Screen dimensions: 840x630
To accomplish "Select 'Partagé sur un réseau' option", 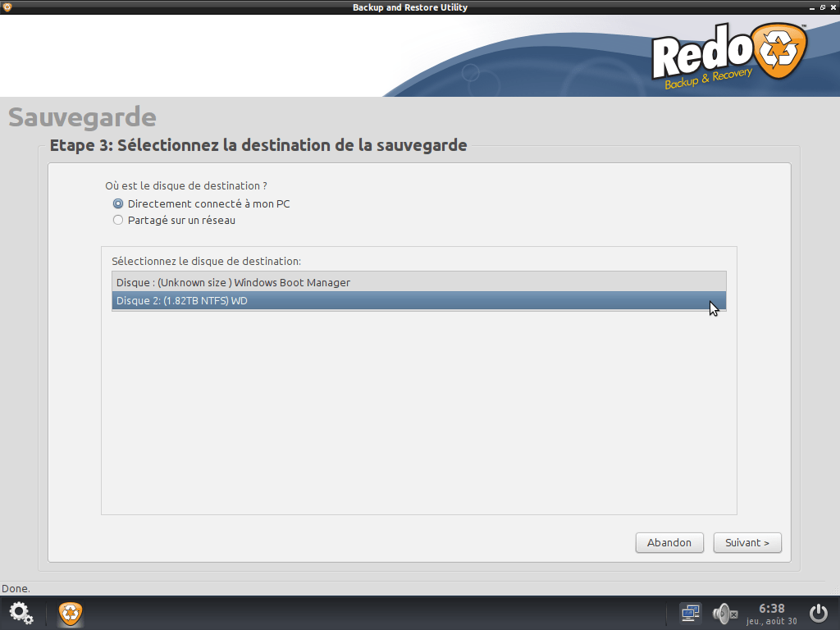I will tap(174, 220).
